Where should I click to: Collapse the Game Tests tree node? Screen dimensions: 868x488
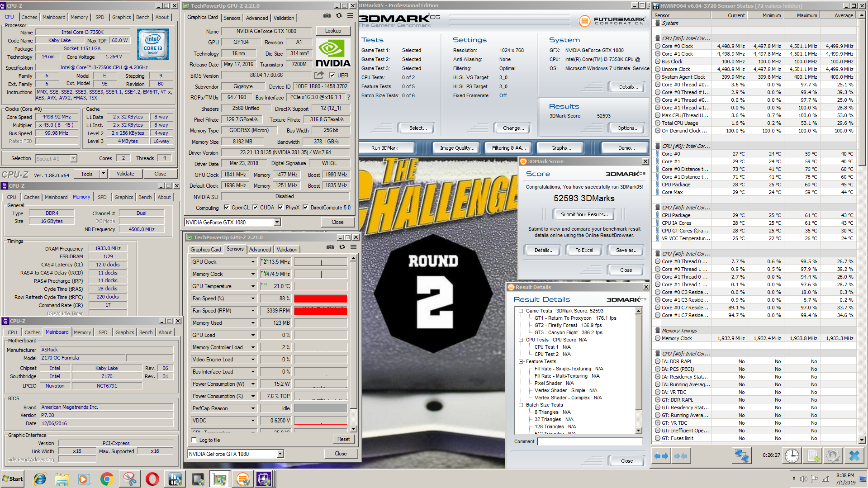521,311
